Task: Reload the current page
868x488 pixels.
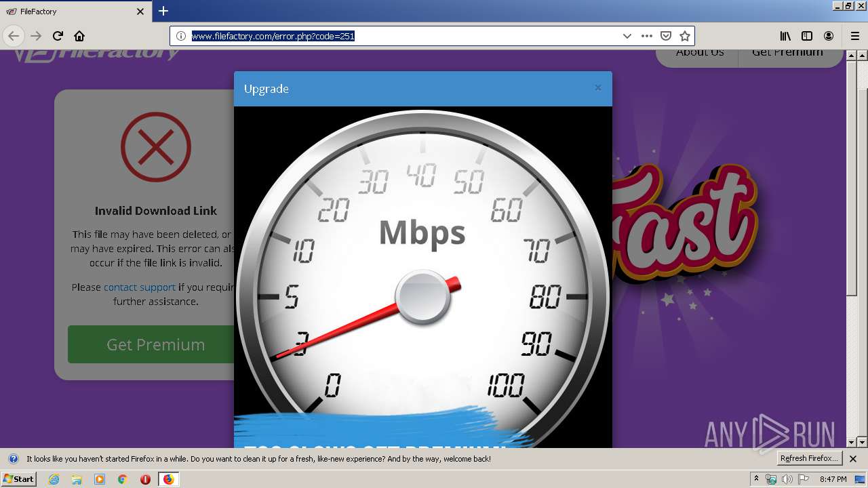Action: (58, 36)
